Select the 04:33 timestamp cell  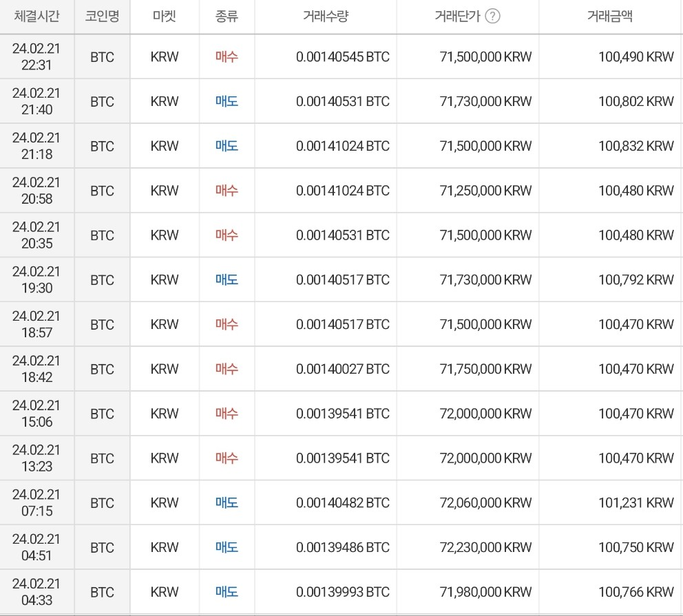pyautogui.click(x=36, y=592)
